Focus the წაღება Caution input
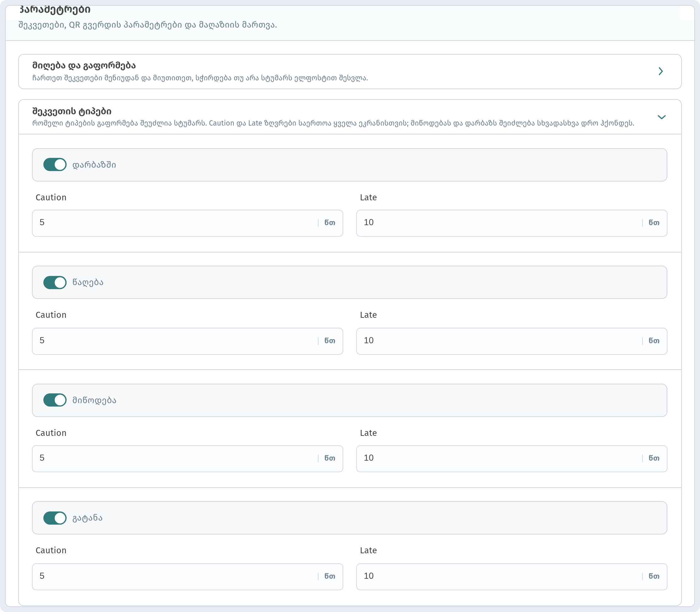Image resolution: width=700 pixels, height=612 pixels. (x=188, y=341)
